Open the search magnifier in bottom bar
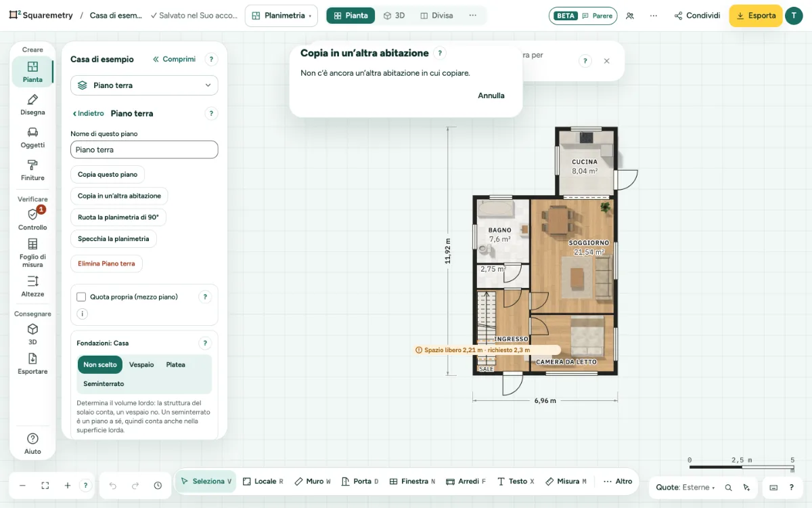This screenshot has width=812, height=508. pyautogui.click(x=729, y=488)
